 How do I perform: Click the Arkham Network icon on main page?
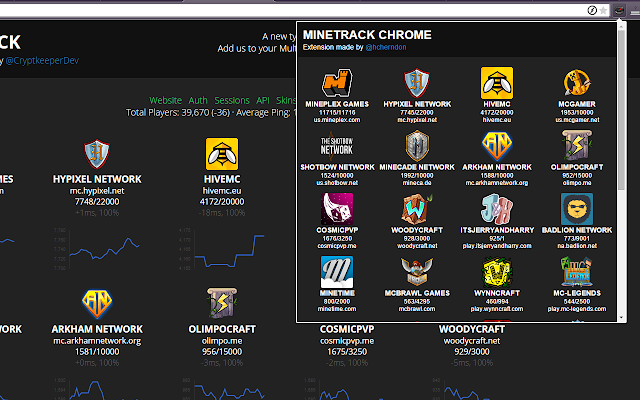[97, 304]
